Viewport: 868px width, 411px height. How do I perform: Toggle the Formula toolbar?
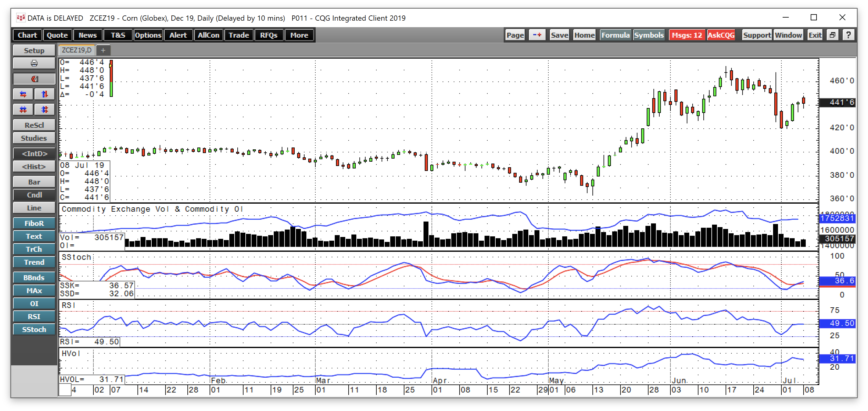(615, 35)
